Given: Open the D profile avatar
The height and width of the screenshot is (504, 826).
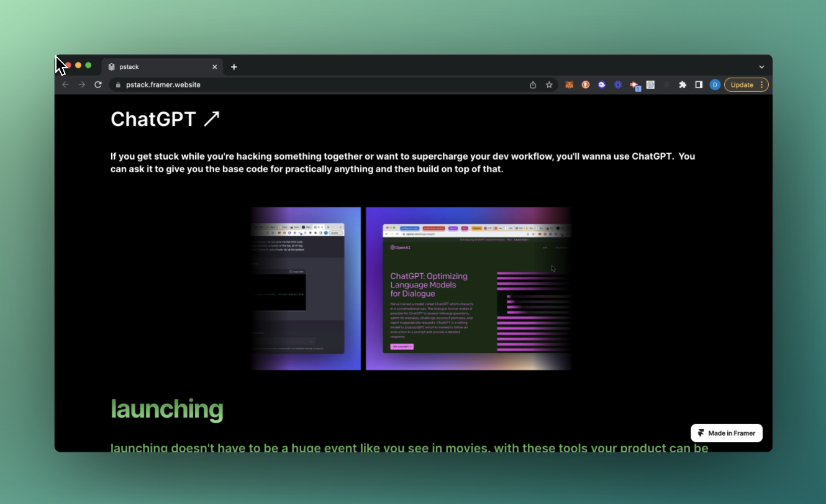Looking at the screenshot, I should point(715,85).
